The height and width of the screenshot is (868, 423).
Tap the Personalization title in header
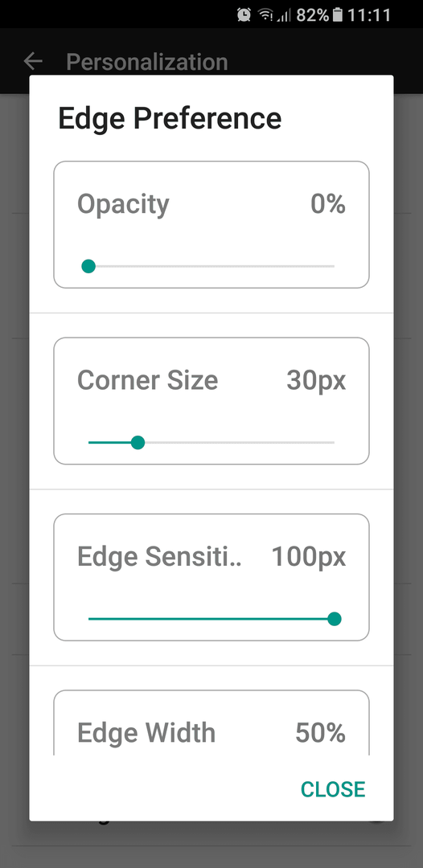tap(146, 62)
